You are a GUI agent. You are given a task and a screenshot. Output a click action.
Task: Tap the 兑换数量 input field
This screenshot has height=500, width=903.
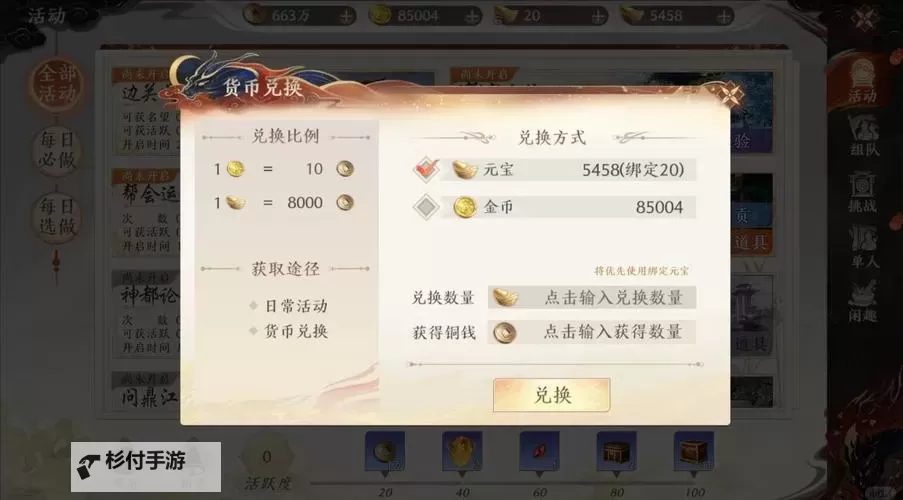(591, 297)
